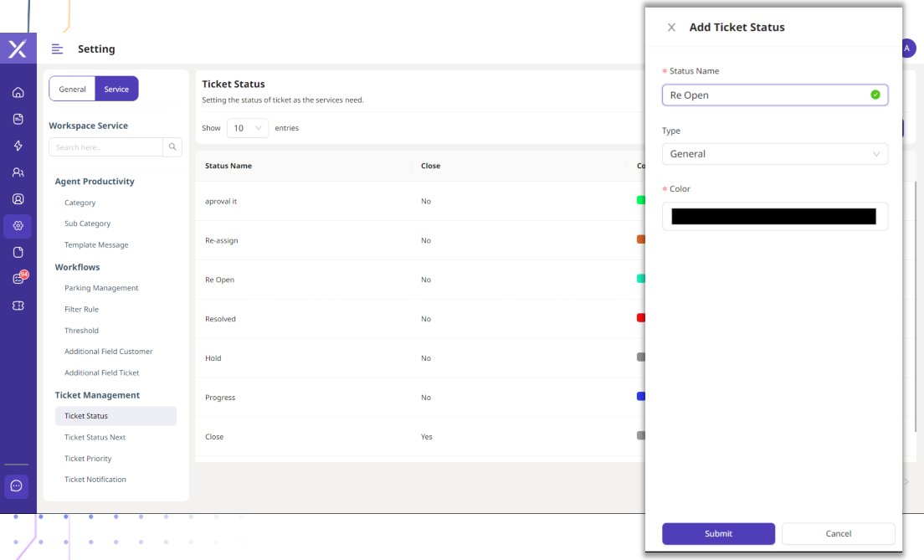Expand the Type dropdown set to General

(774, 154)
